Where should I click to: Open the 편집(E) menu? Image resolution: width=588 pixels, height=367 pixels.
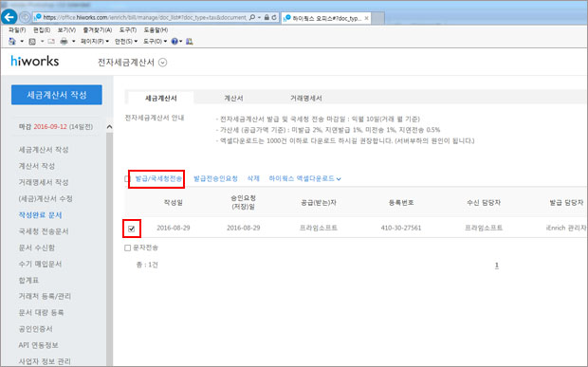(x=42, y=30)
